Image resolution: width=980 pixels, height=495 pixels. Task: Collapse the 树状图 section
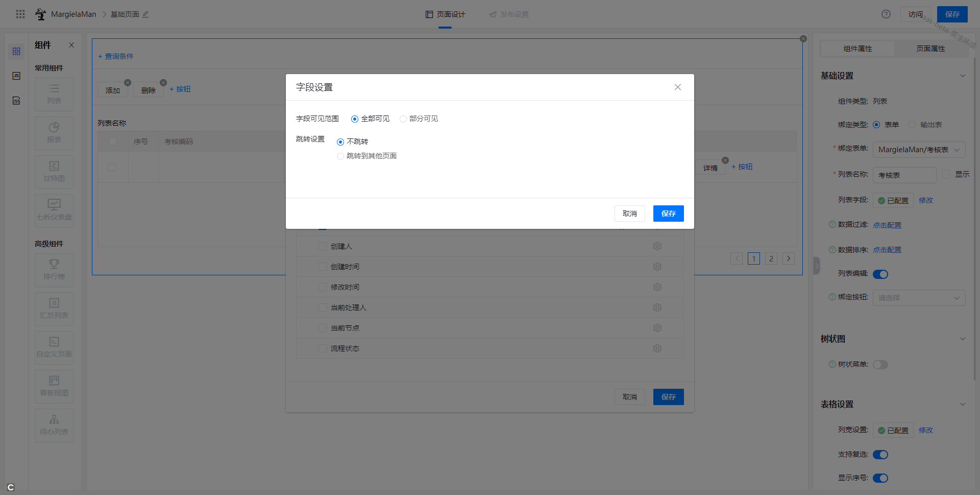(963, 339)
